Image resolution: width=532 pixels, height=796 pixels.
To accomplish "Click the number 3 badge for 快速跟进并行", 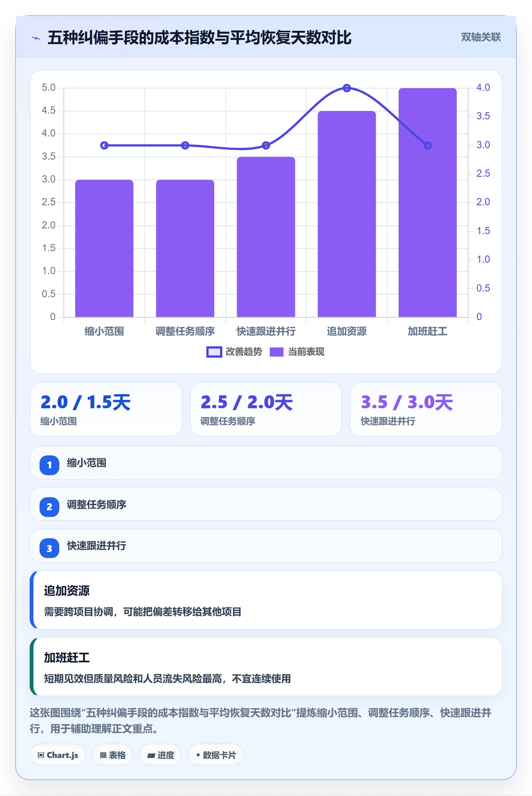I will point(49,549).
